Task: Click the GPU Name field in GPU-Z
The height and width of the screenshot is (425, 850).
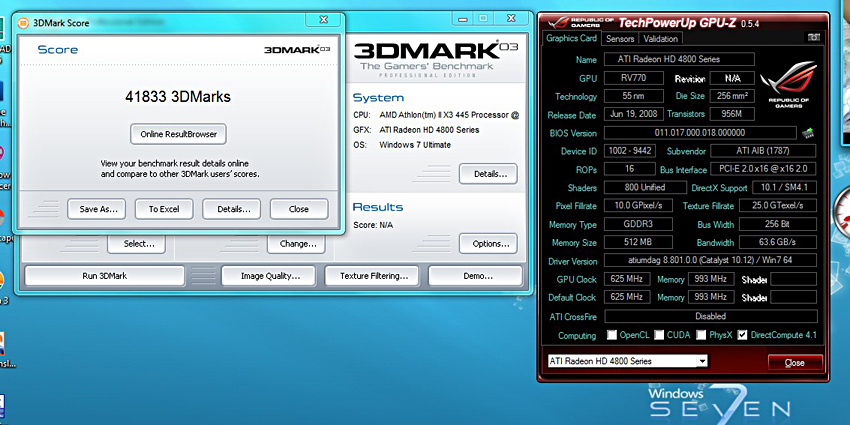Action: (679, 59)
